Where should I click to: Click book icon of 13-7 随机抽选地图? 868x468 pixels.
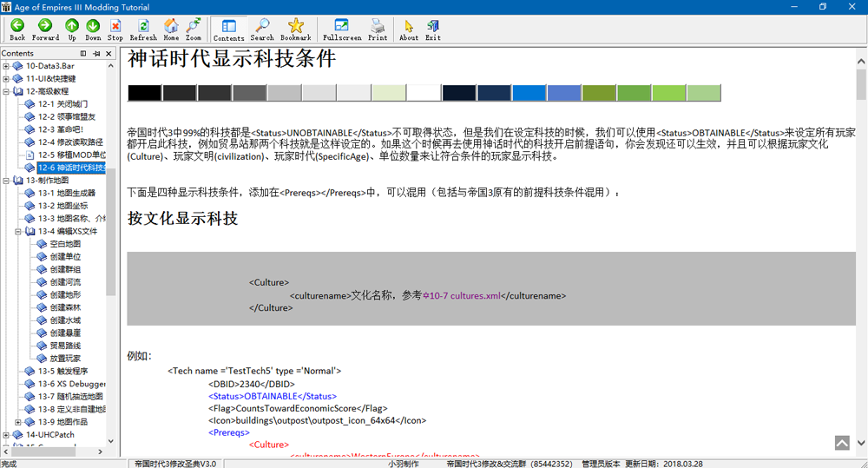30,397
